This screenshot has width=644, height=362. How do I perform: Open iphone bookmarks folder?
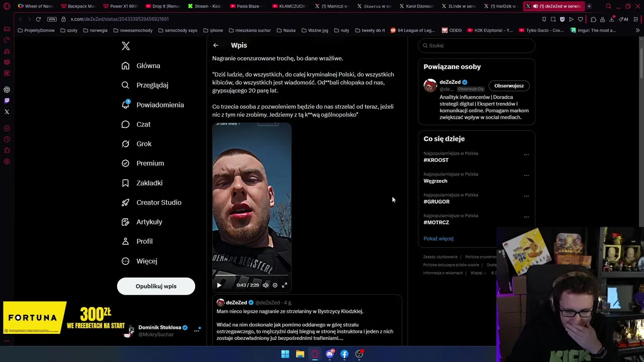[x=213, y=30]
